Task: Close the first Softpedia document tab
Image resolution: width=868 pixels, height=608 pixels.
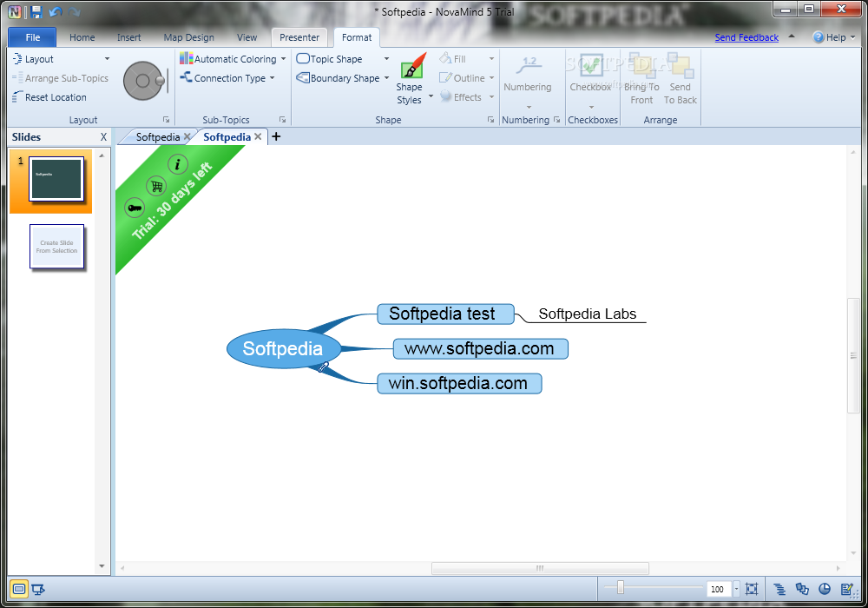Action: coord(187,136)
